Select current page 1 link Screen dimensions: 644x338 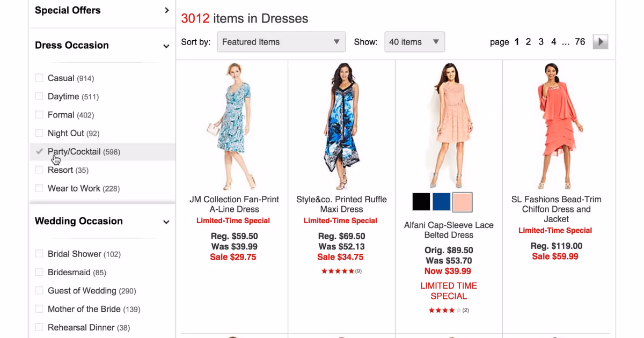tap(517, 42)
